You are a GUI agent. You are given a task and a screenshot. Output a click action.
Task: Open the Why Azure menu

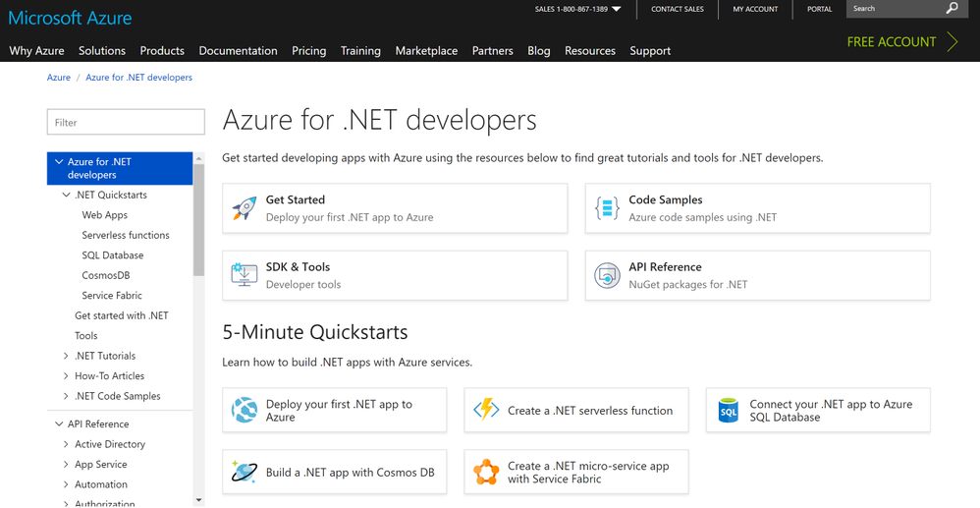point(37,51)
